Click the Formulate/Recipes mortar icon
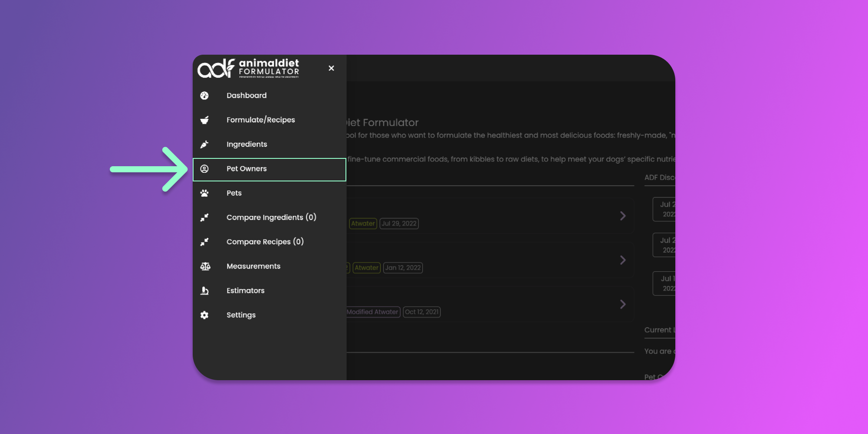Screen dimensions: 868x434 pos(204,120)
